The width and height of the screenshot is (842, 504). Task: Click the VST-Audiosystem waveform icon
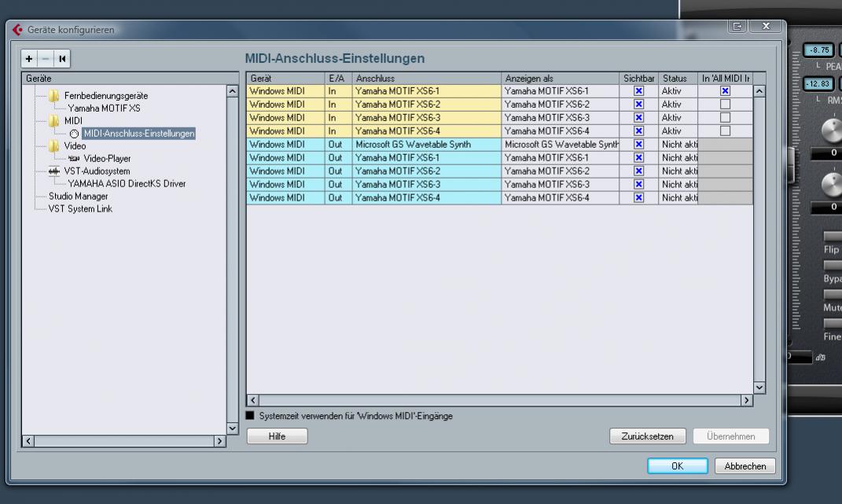point(54,171)
